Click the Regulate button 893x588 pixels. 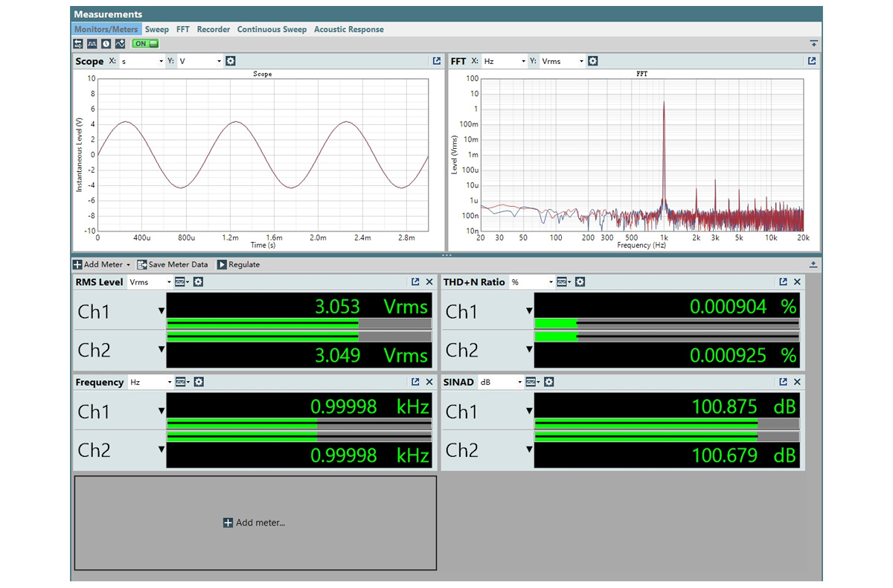241,264
